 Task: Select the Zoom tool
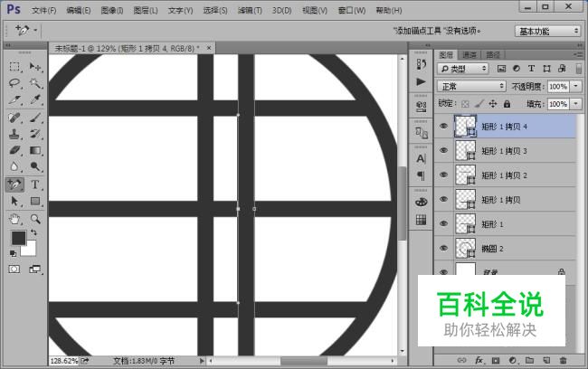point(35,219)
